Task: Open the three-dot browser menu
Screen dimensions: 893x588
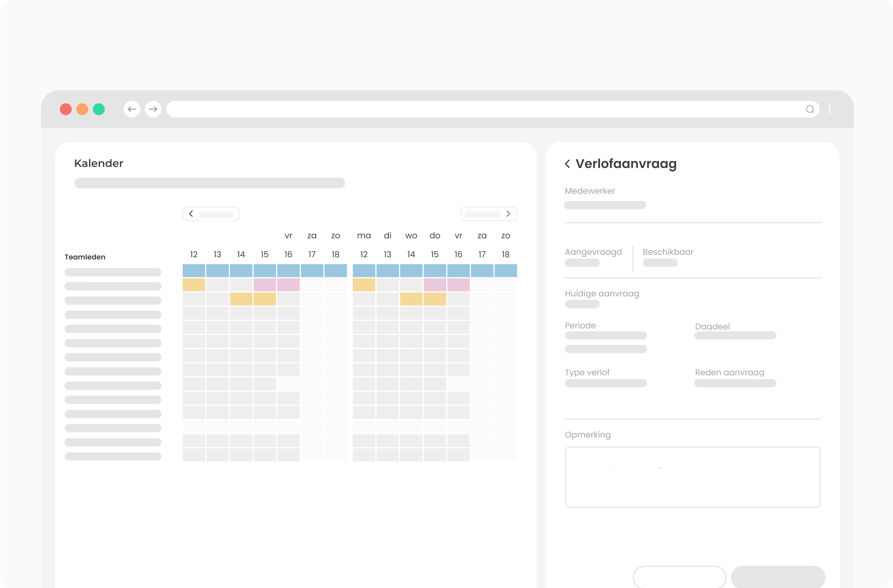Action: coord(829,109)
